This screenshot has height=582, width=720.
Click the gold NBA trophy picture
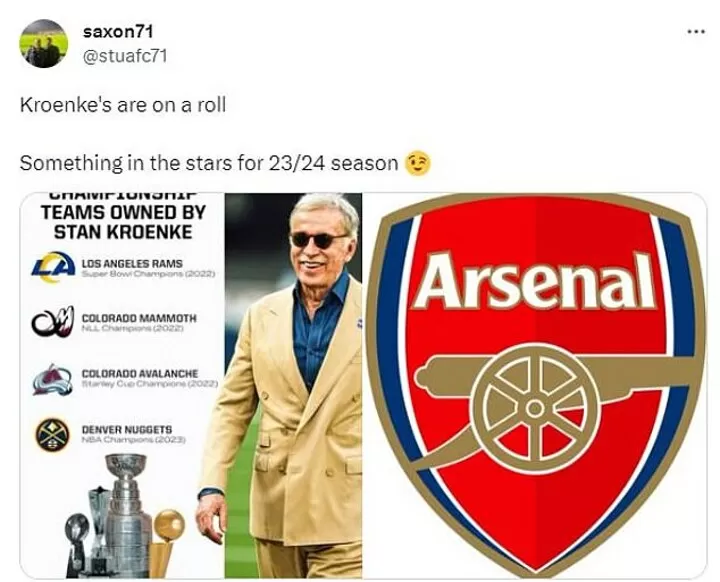click(x=166, y=542)
